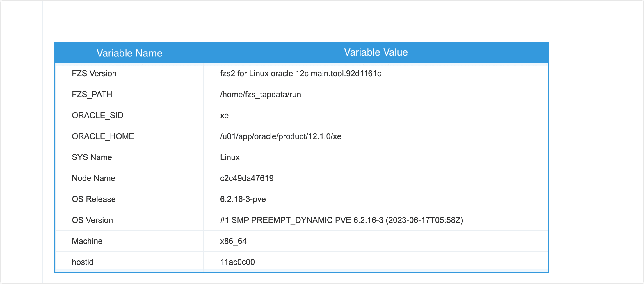Image resolution: width=644 pixels, height=284 pixels.
Task: Select the xe value cell
Action: tap(224, 116)
